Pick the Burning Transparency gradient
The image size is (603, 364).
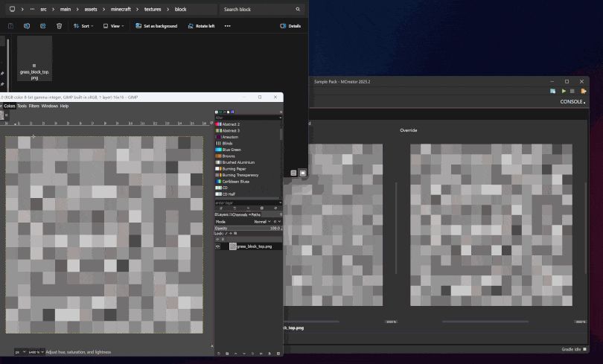click(247, 175)
